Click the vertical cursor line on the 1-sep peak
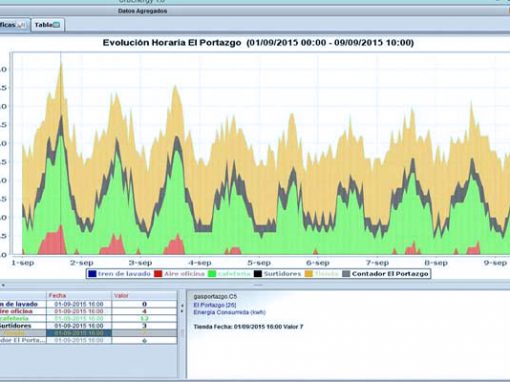The width and height of the screenshot is (510, 382). 61,153
